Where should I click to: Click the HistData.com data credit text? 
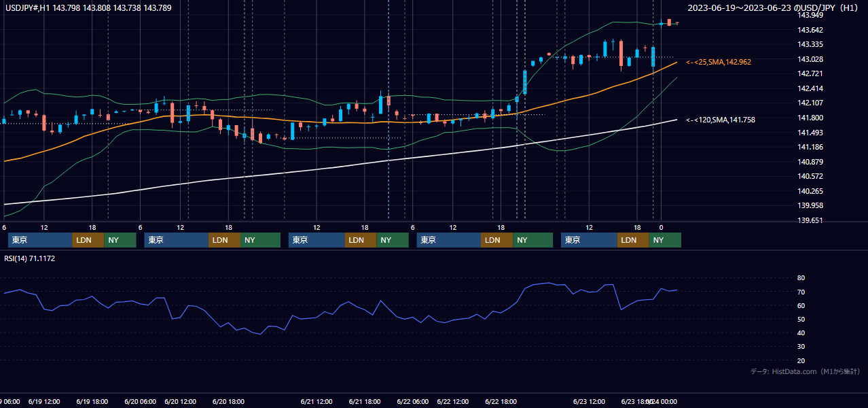806,371
